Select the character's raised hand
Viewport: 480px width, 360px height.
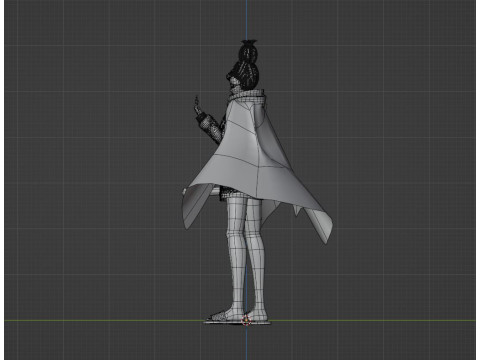coord(197,105)
